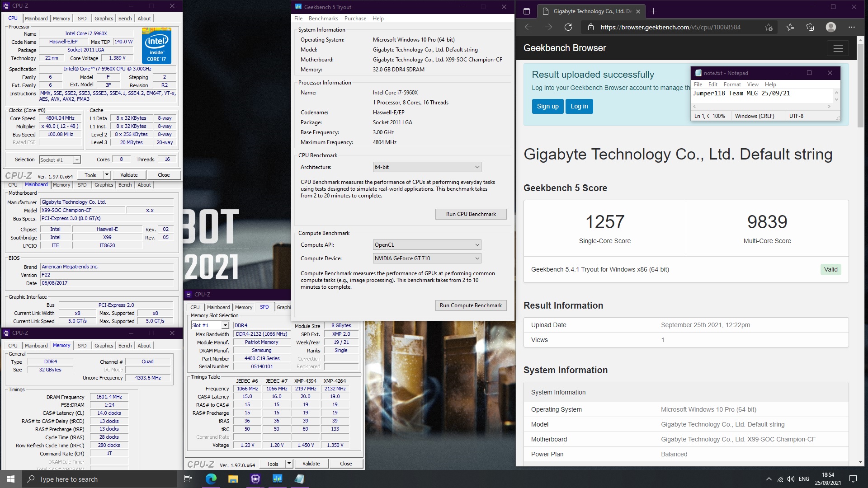Open the Architecture 64-bit dropdown in Geekbench
The height and width of the screenshot is (488, 868).
(427, 167)
